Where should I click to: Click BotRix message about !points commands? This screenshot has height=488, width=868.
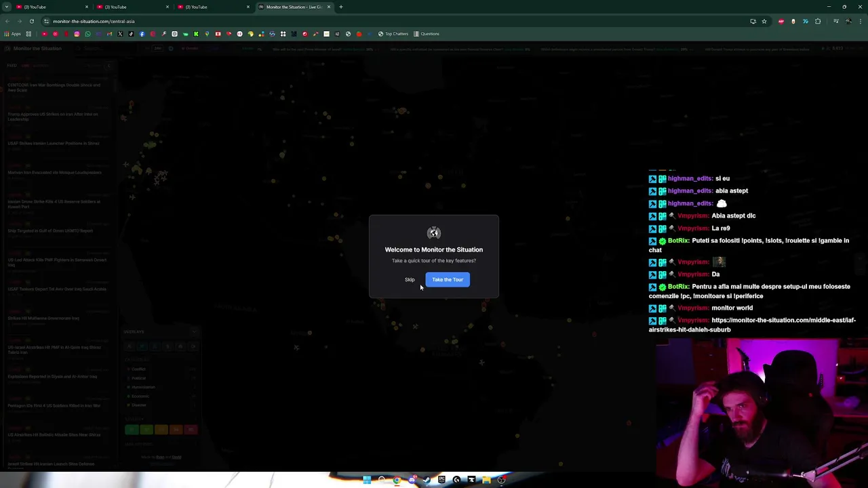749,245
